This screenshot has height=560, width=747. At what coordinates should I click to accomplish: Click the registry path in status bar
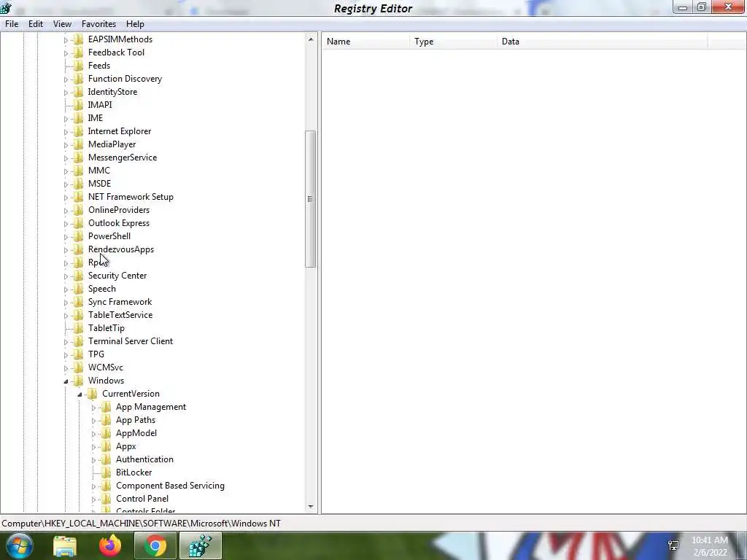[x=141, y=524]
